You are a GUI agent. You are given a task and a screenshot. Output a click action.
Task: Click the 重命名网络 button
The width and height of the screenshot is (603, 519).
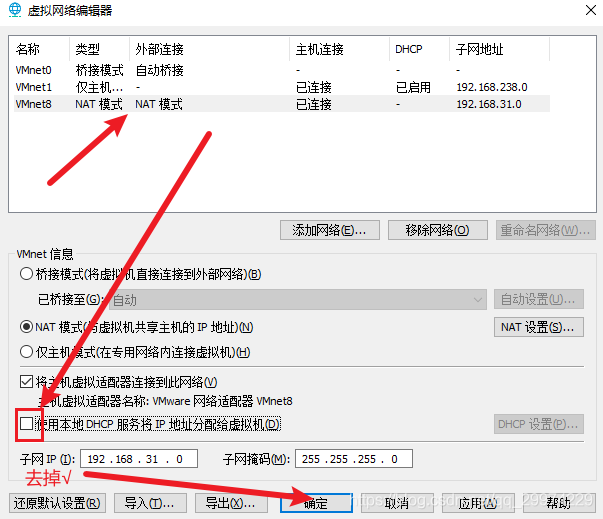tap(546, 230)
